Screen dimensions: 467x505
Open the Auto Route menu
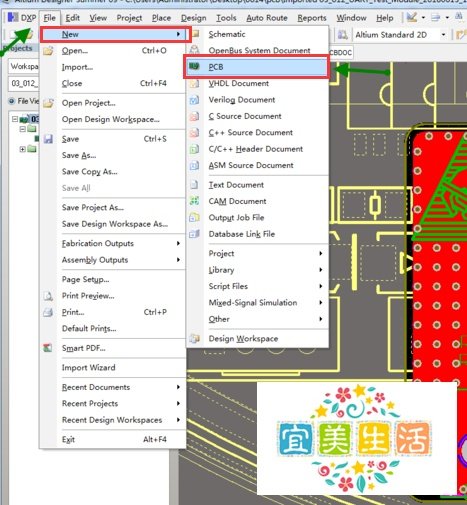pyautogui.click(x=267, y=18)
